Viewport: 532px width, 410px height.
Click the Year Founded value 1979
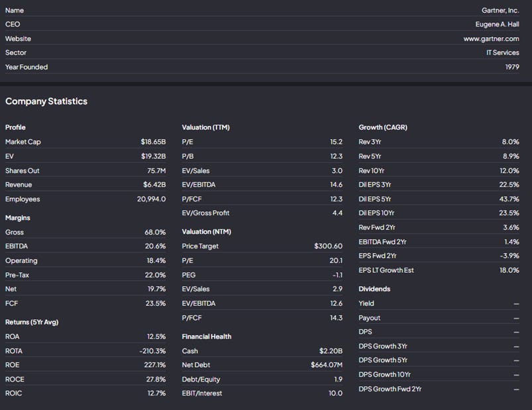[x=512, y=67]
